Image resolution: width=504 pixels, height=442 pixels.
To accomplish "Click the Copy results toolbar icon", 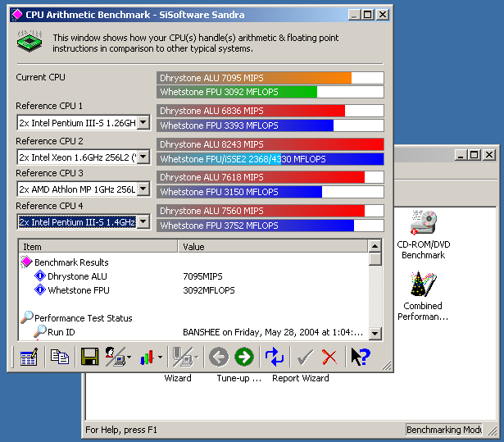I will pyautogui.click(x=60, y=357).
